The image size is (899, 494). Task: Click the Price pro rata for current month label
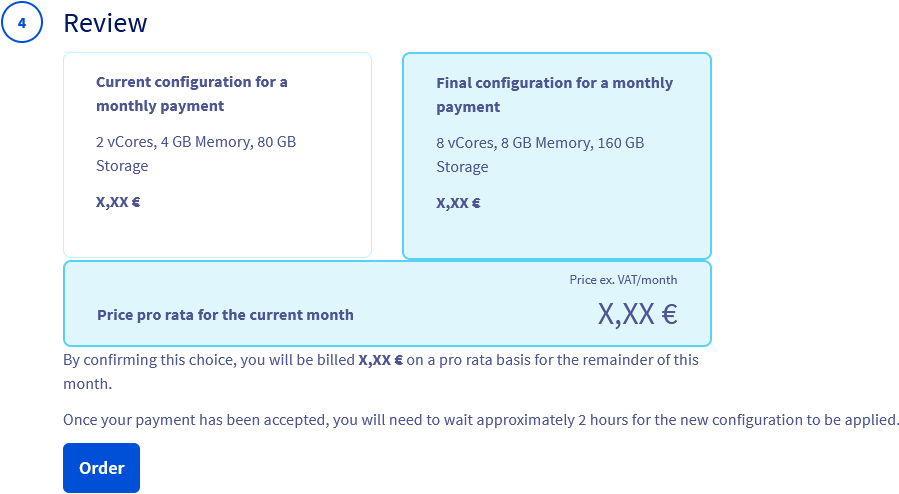point(225,315)
